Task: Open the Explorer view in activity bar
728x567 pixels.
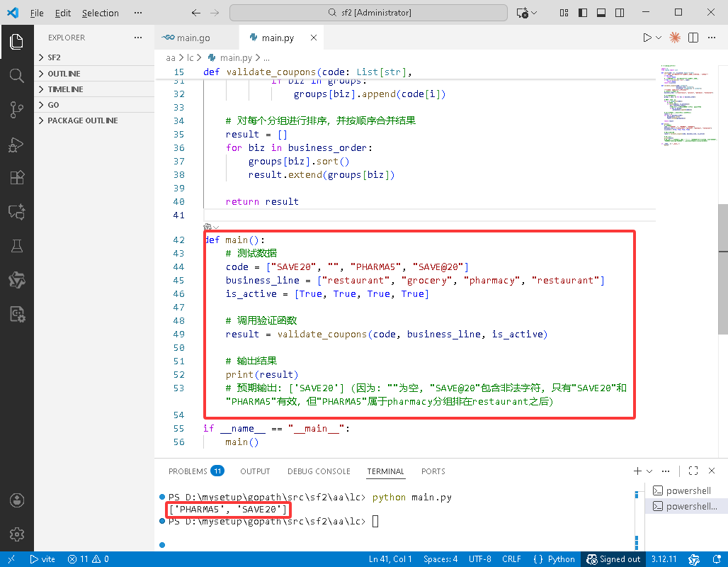Action: coord(17,42)
